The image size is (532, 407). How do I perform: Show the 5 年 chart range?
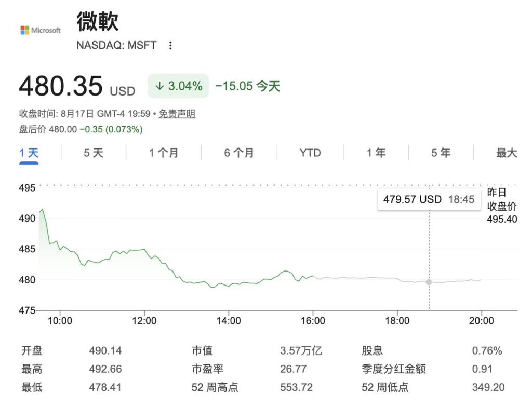pos(441,153)
